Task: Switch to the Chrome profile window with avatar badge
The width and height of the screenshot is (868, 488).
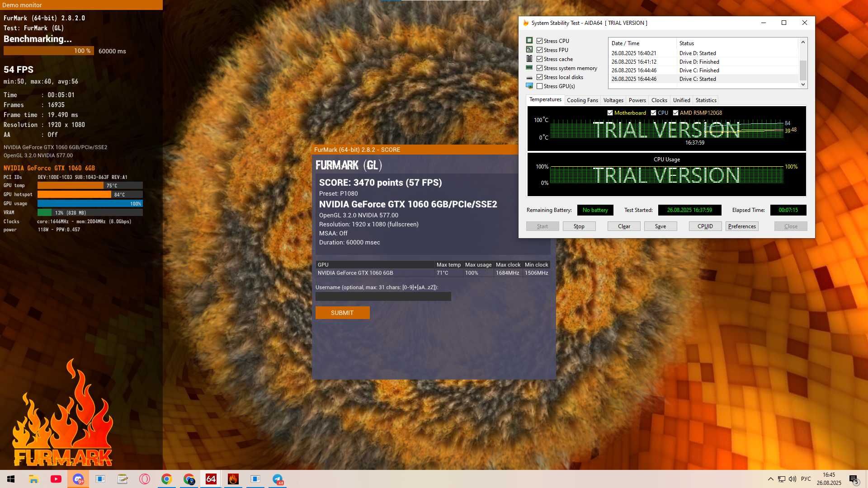Action: point(189,479)
